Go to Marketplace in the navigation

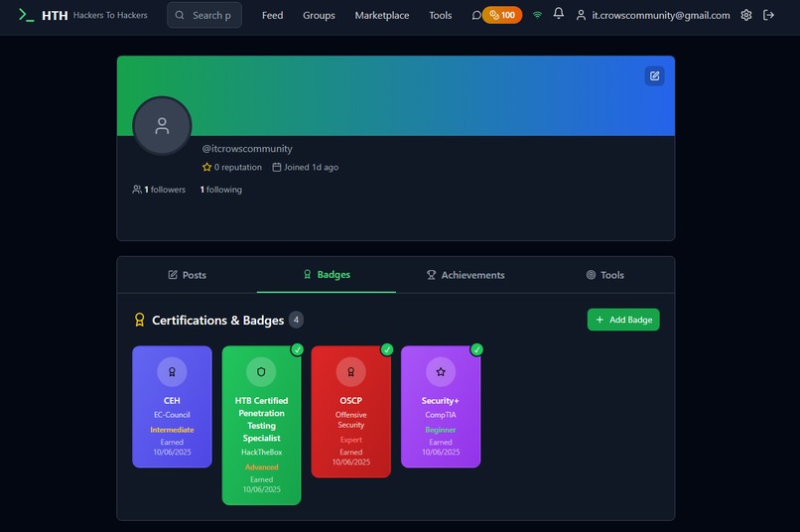pos(382,15)
